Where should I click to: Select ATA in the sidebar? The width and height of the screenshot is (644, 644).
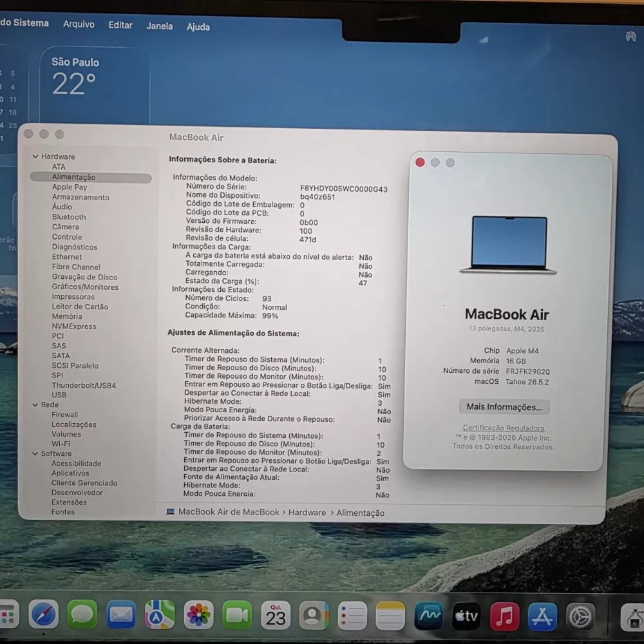59,167
